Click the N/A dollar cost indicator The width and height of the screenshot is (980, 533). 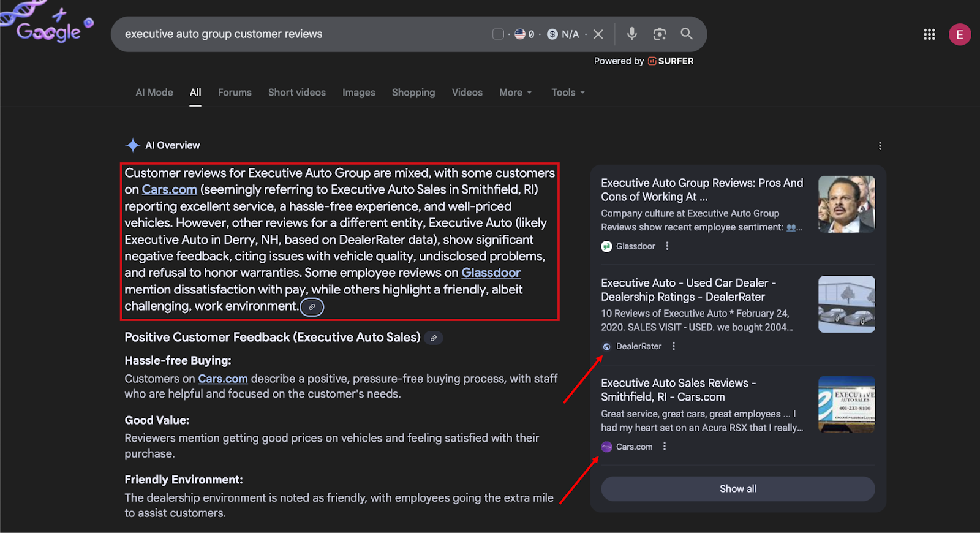tap(563, 34)
